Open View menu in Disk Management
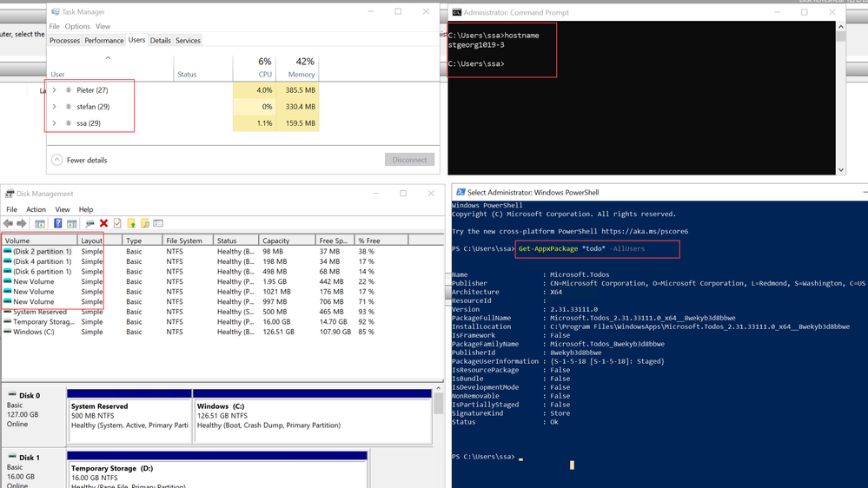Screen dimensions: 868x488 click(63, 209)
